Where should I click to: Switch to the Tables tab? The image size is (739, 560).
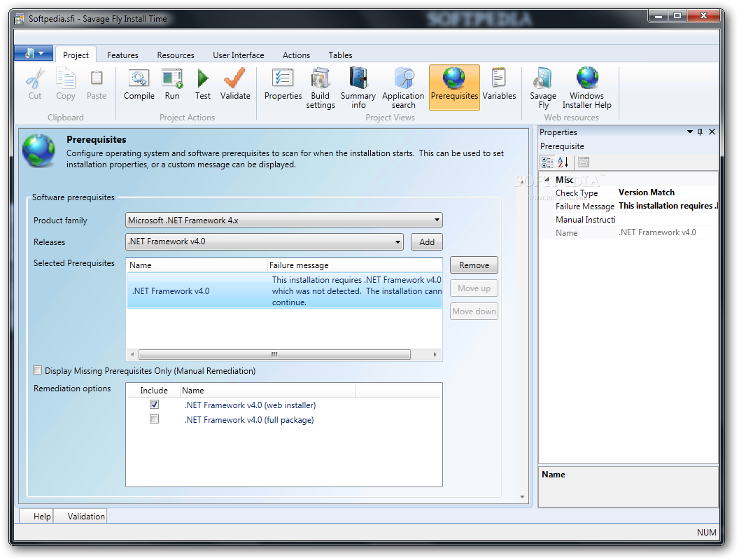coord(340,55)
